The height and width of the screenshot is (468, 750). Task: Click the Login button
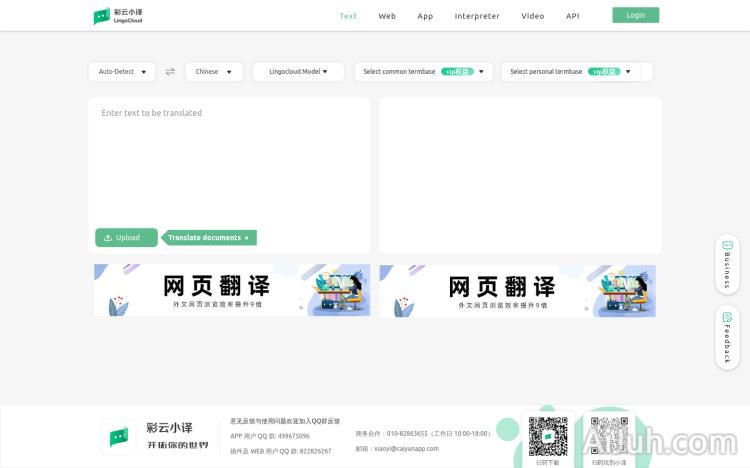[x=636, y=15]
